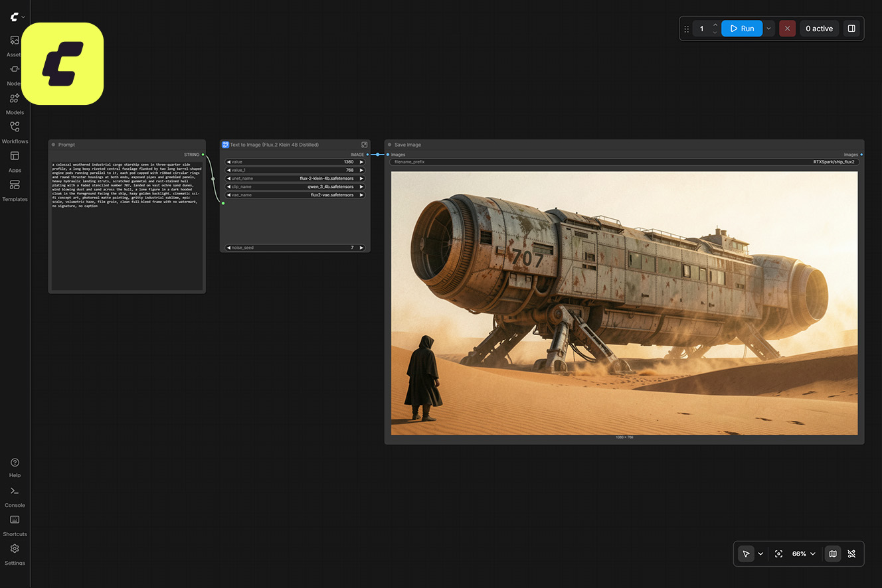This screenshot has width=882, height=588.
Task: Open the 66% zoom level dropdown
Action: tap(804, 553)
